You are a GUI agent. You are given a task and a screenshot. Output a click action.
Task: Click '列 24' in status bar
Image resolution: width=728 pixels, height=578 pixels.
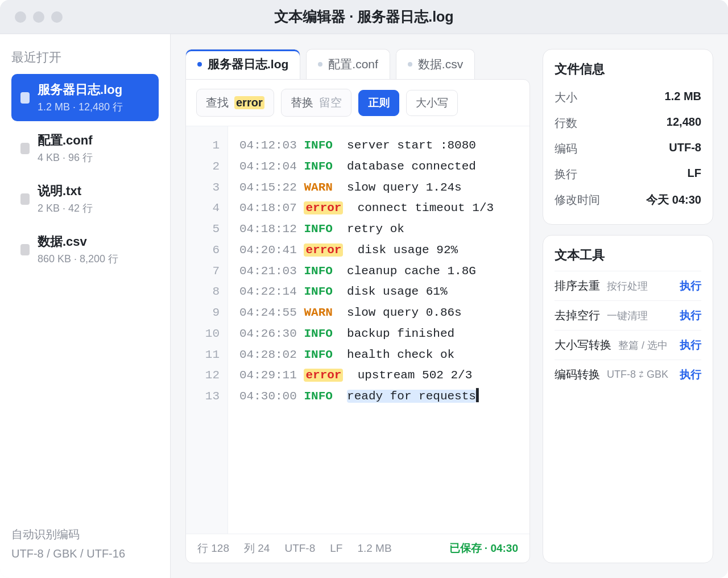[257, 548]
